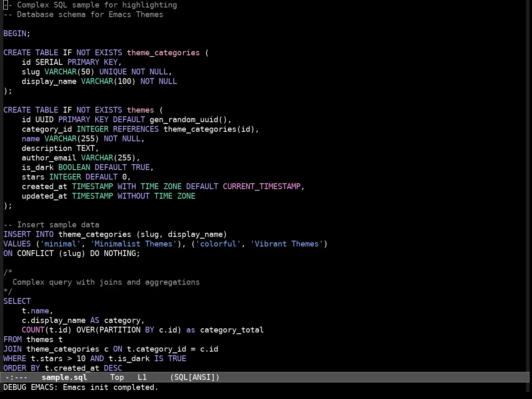Click category_total alias
Viewport: 532px width, 399px height.
pos(232,330)
